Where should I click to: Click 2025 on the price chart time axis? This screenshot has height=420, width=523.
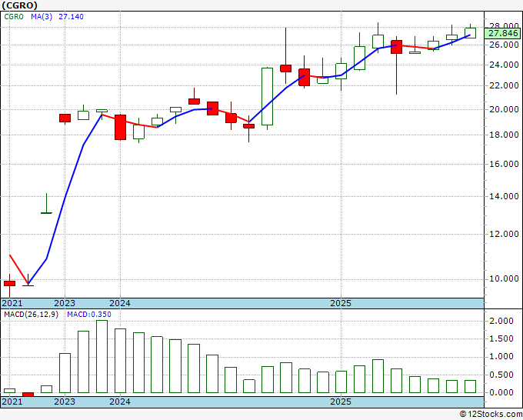click(x=341, y=303)
